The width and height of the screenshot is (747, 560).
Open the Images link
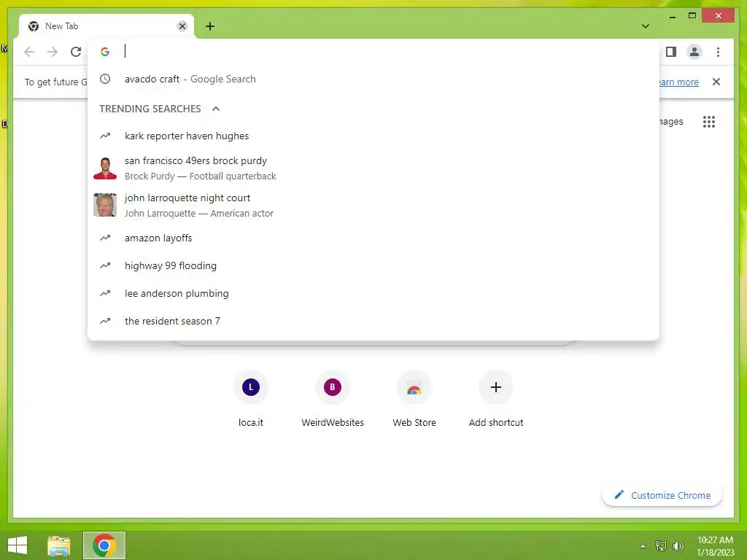(x=671, y=122)
